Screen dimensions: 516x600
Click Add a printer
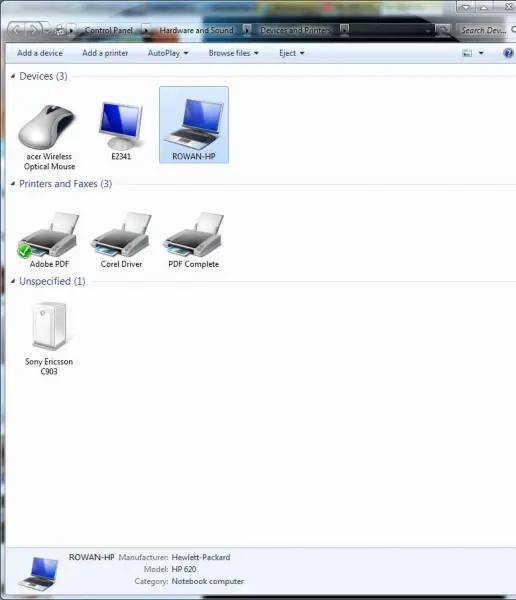coord(105,53)
